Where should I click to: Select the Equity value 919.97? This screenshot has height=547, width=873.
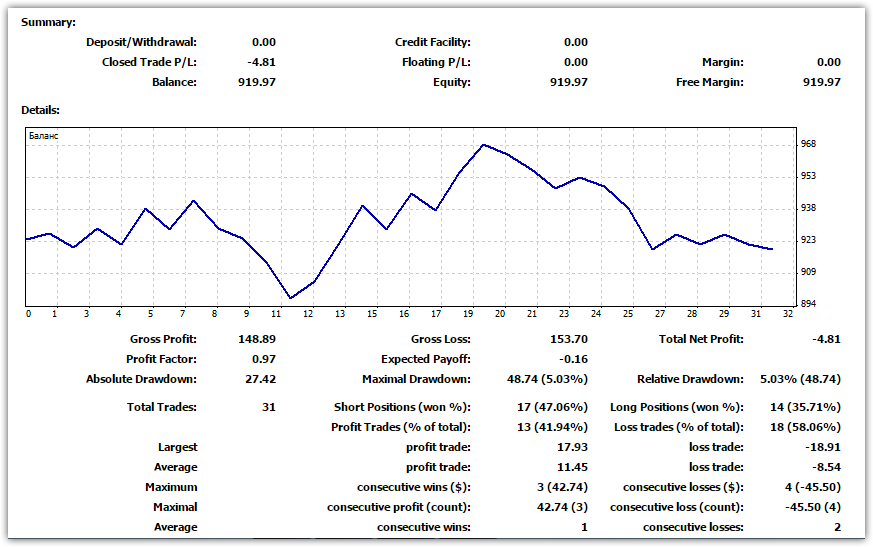(568, 82)
